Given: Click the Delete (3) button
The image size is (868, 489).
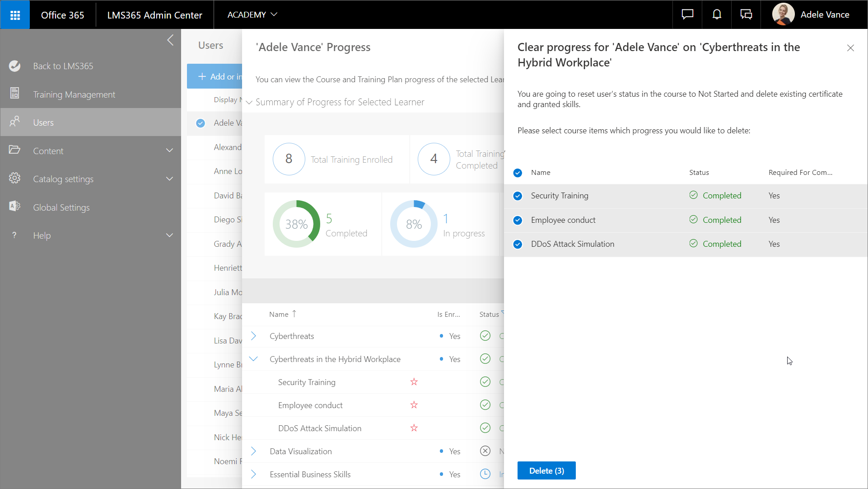Looking at the screenshot, I should coord(546,470).
